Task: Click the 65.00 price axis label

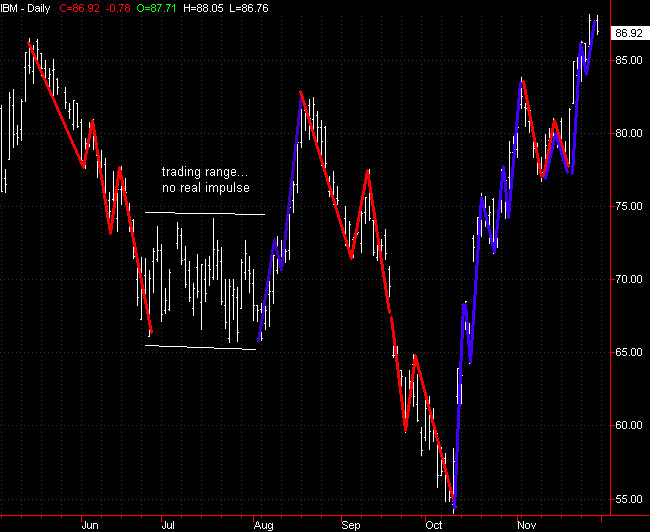Action: coord(629,352)
